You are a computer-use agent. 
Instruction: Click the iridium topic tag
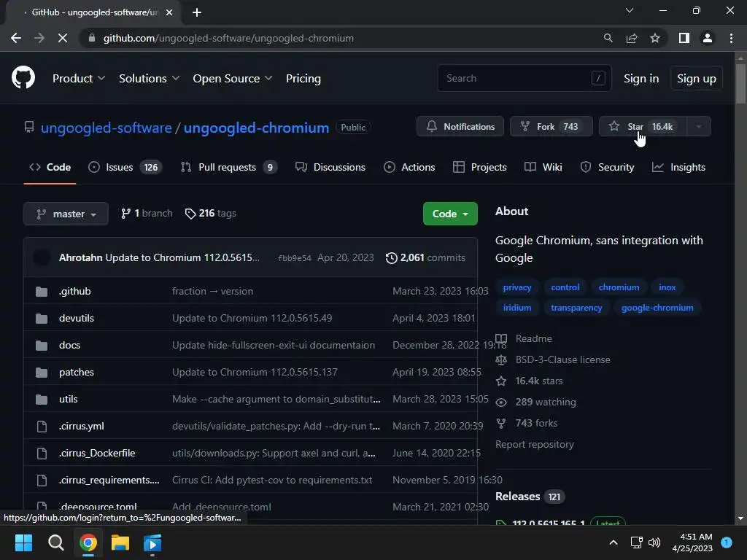tap(517, 308)
